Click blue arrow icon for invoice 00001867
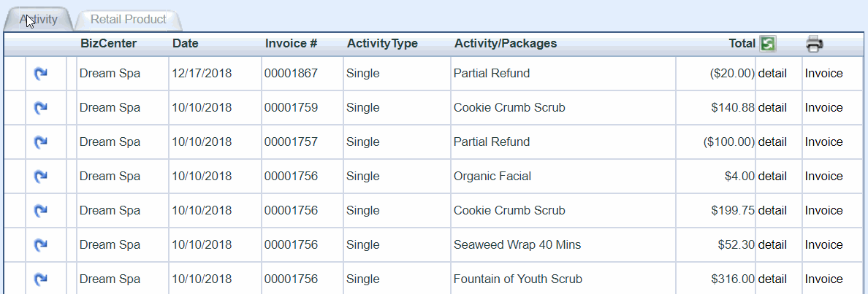Image resolution: width=868 pixels, height=294 pixels. click(40, 74)
